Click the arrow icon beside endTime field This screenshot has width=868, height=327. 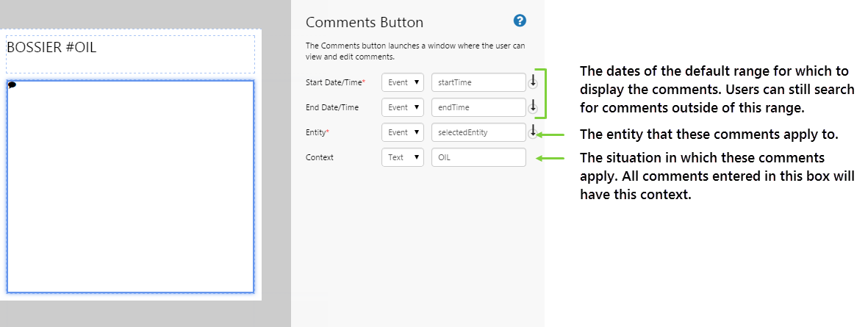[533, 107]
